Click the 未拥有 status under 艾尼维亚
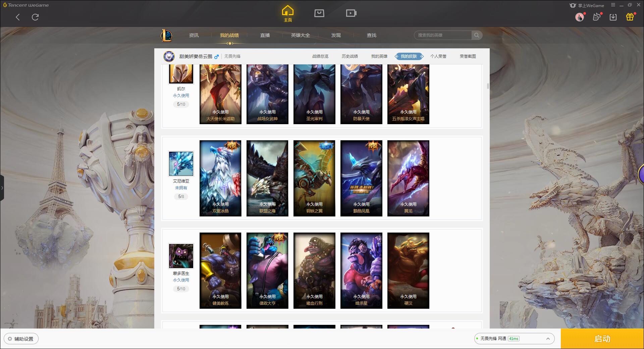 point(181,188)
